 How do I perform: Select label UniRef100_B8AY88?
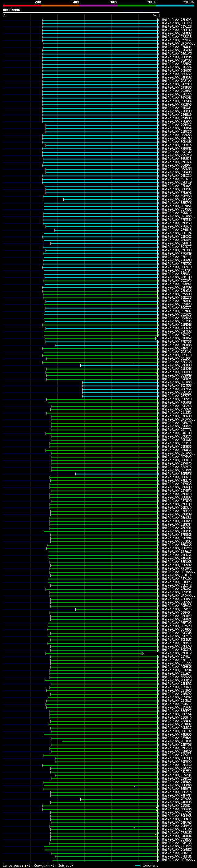coord(177,60)
